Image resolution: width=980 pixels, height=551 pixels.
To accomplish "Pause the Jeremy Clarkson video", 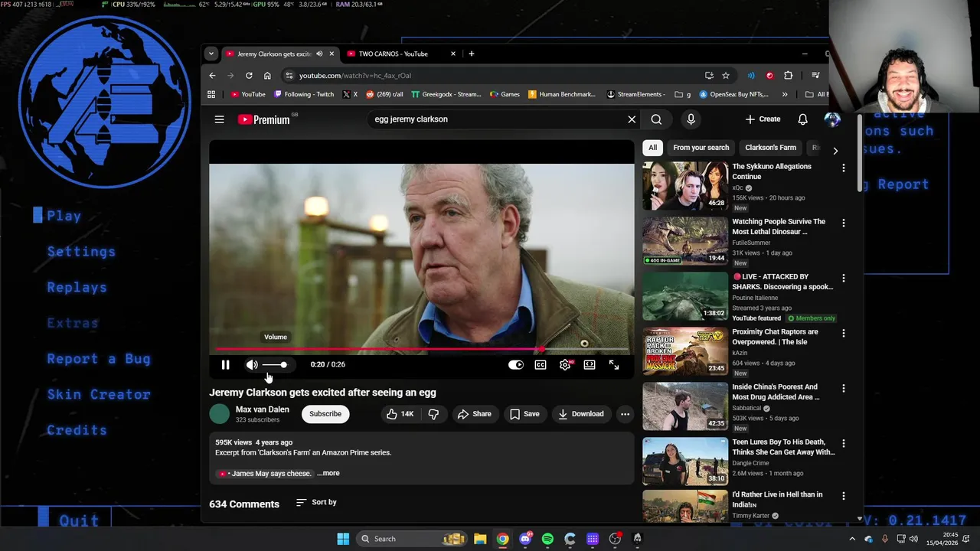I will point(225,365).
